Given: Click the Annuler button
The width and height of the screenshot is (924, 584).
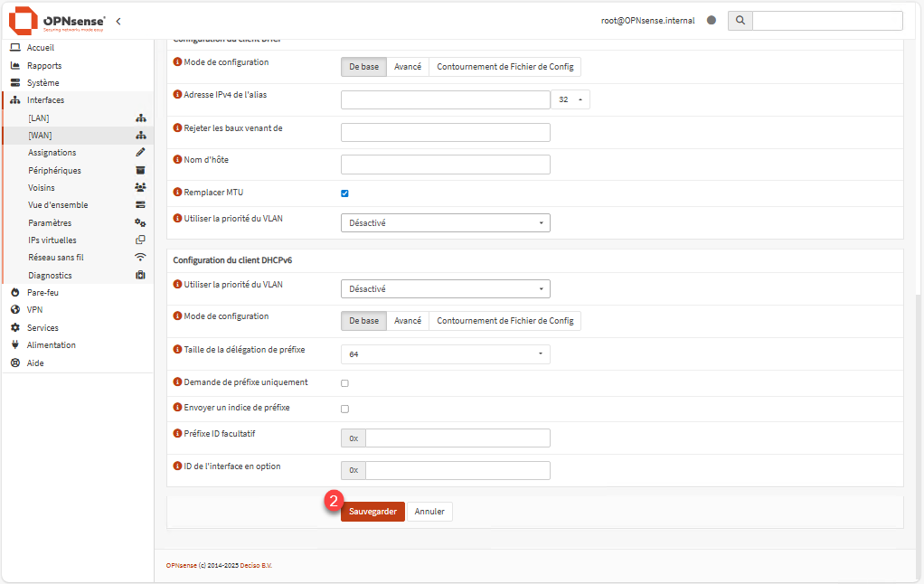Looking at the screenshot, I should (x=429, y=512).
